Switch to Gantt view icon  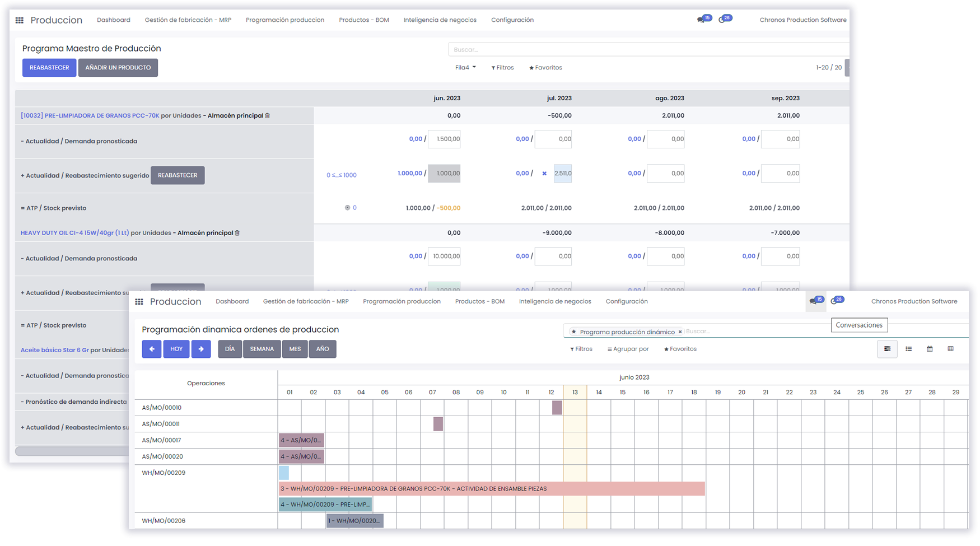[x=887, y=349]
